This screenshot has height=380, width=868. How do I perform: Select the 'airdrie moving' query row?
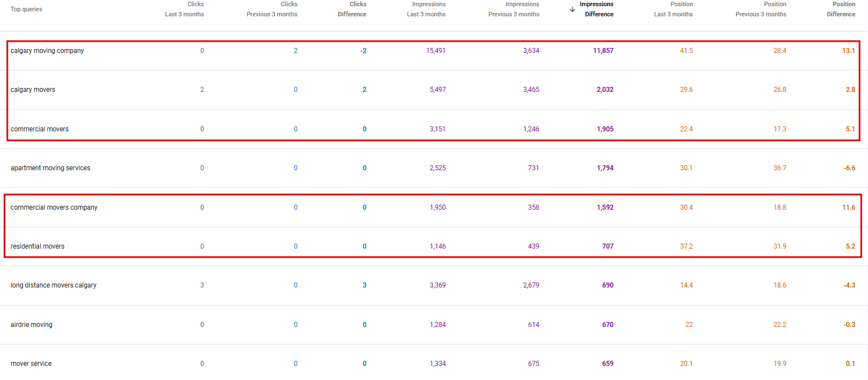32,325
